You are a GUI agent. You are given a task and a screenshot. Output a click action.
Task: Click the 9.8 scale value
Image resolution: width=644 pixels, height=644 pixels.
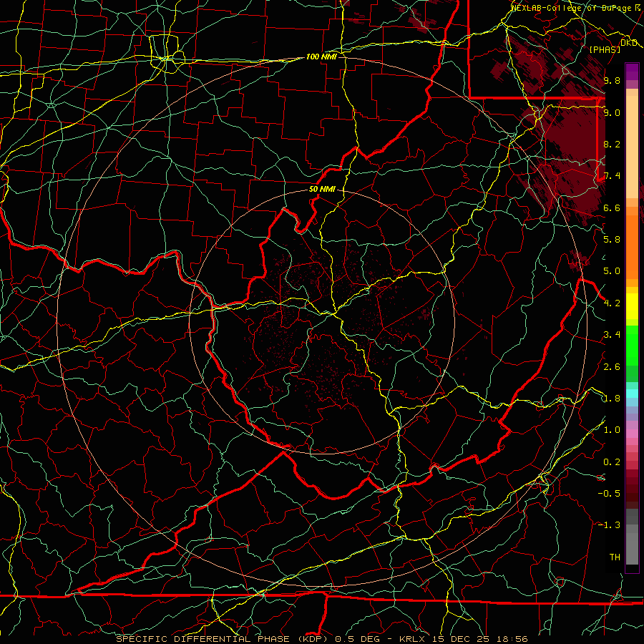(612, 80)
